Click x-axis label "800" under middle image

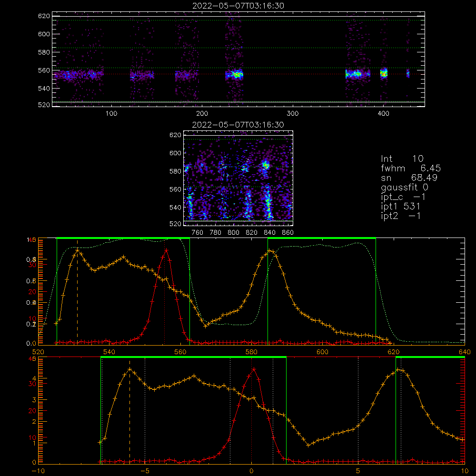(x=233, y=233)
